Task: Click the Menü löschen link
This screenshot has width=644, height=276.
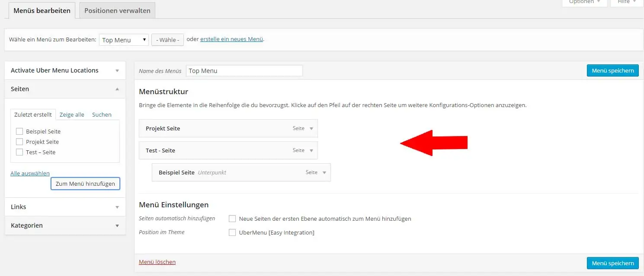Action: [157, 262]
